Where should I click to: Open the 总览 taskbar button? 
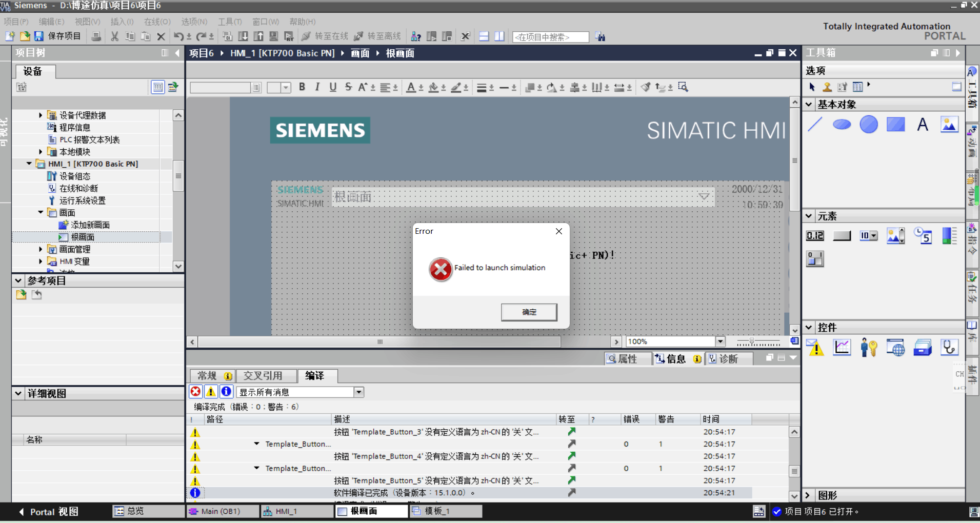pos(148,511)
